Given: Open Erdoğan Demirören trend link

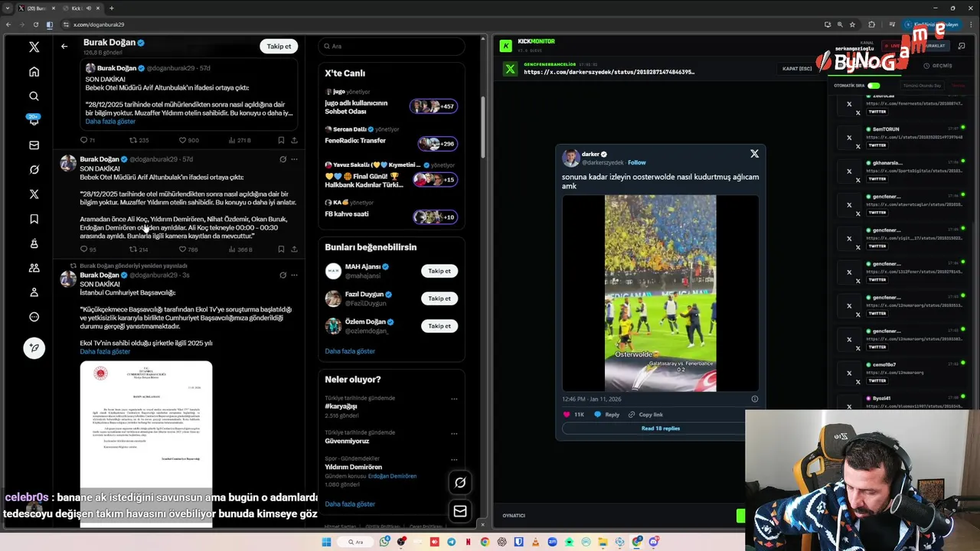Looking at the screenshot, I should (x=392, y=476).
